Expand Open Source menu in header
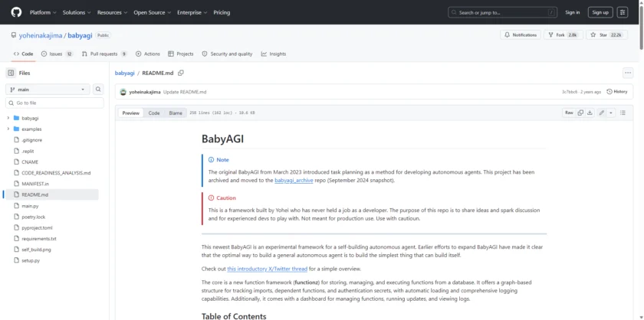The width and height of the screenshot is (644, 320). [x=152, y=12]
